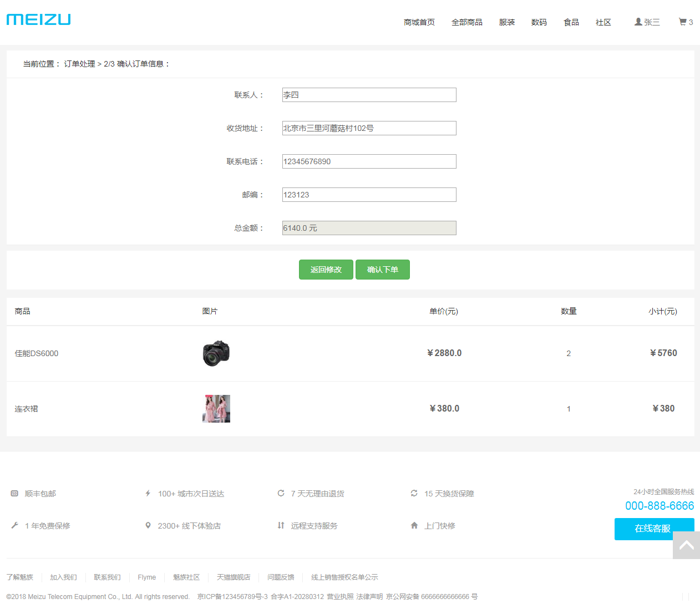Click the 确认下单 button

(x=383, y=270)
